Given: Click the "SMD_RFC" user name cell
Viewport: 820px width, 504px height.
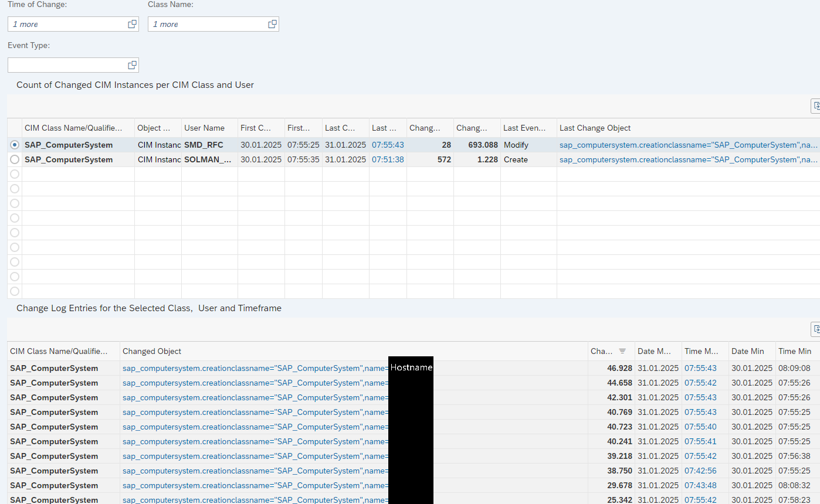Looking at the screenshot, I should pos(209,145).
